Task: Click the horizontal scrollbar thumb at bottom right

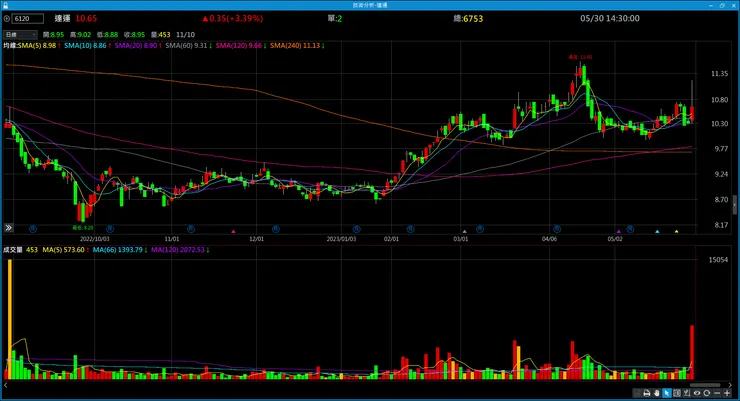Action: coord(705,385)
